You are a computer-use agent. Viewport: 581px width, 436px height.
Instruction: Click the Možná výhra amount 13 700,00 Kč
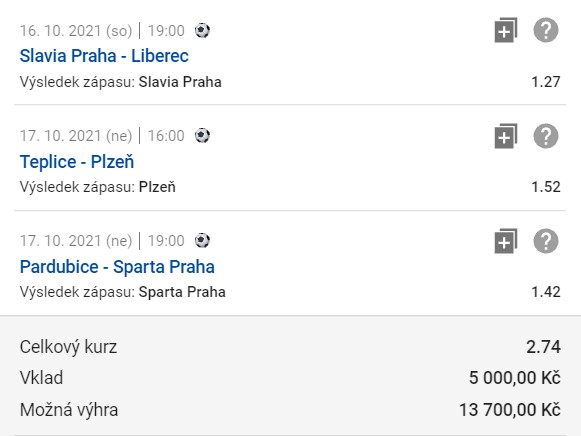pyautogui.click(x=510, y=410)
